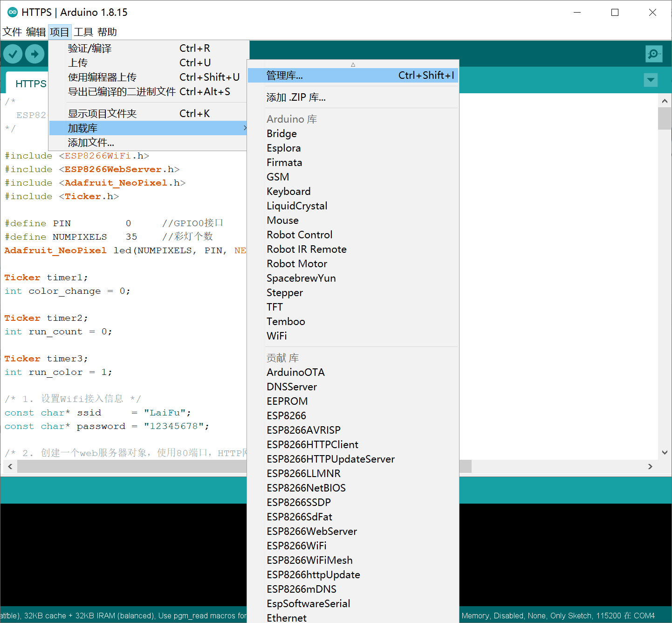Viewport: 672px width, 623px height.
Task: Open the Serial Monitor via magnifier icon
Action: point(654,54)
